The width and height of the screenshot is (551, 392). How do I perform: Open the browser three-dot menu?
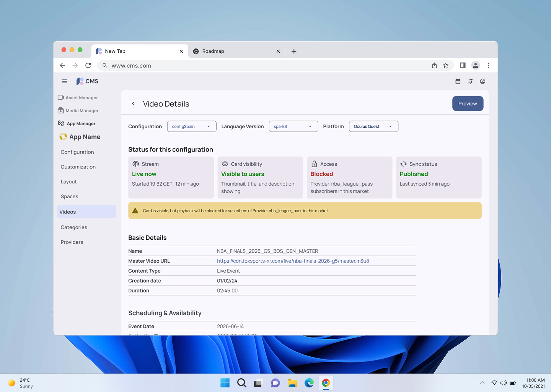point(489,65)
